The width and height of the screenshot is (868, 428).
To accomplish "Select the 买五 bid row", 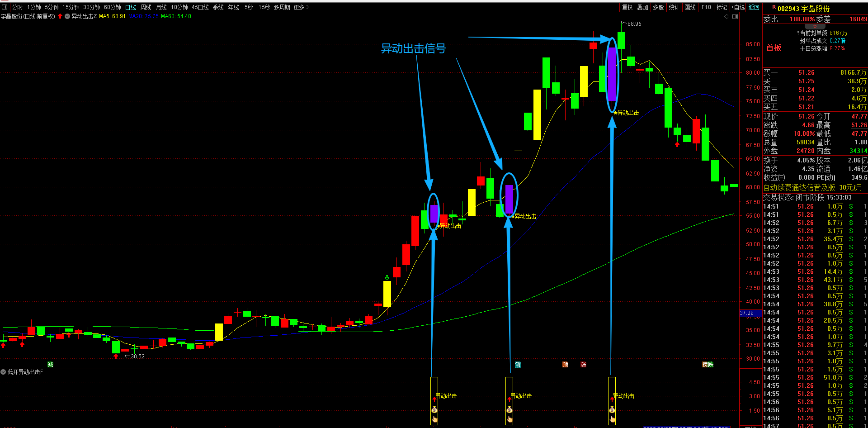I will [815, 107].
